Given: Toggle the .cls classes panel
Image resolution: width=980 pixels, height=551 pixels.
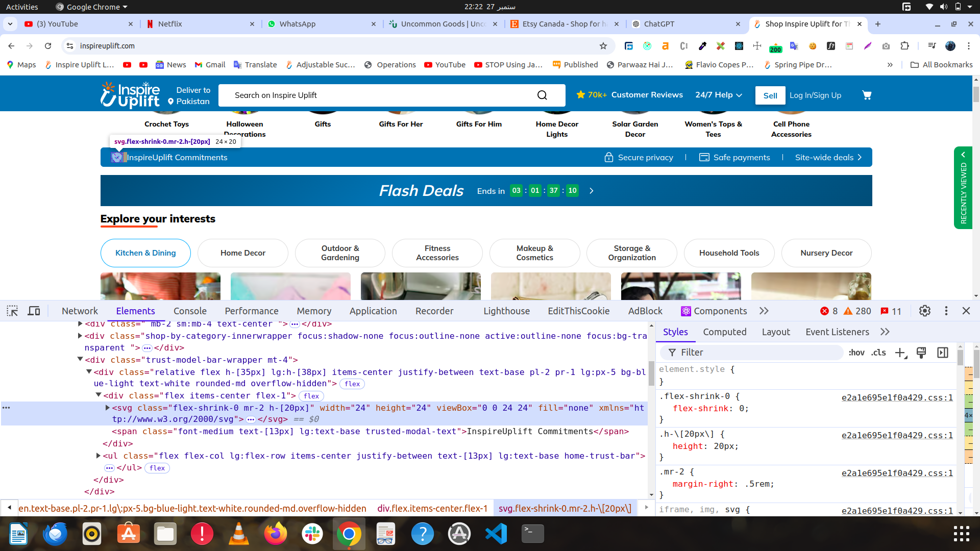Looking at the screenshot, I should coord(878,353).
